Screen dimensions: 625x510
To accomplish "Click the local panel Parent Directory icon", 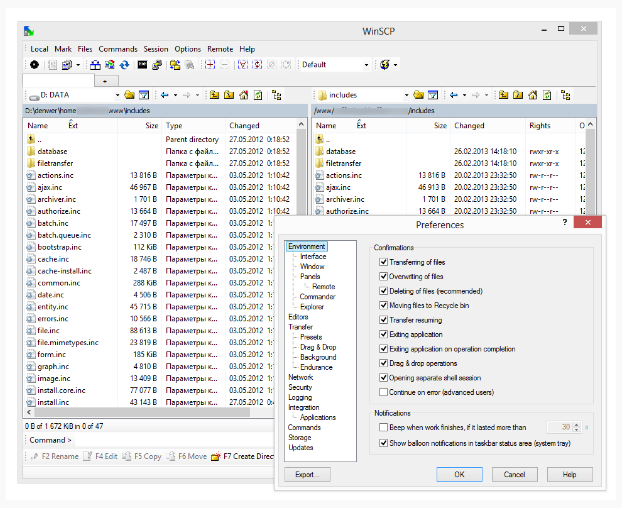I will click(x=214, y=95).
